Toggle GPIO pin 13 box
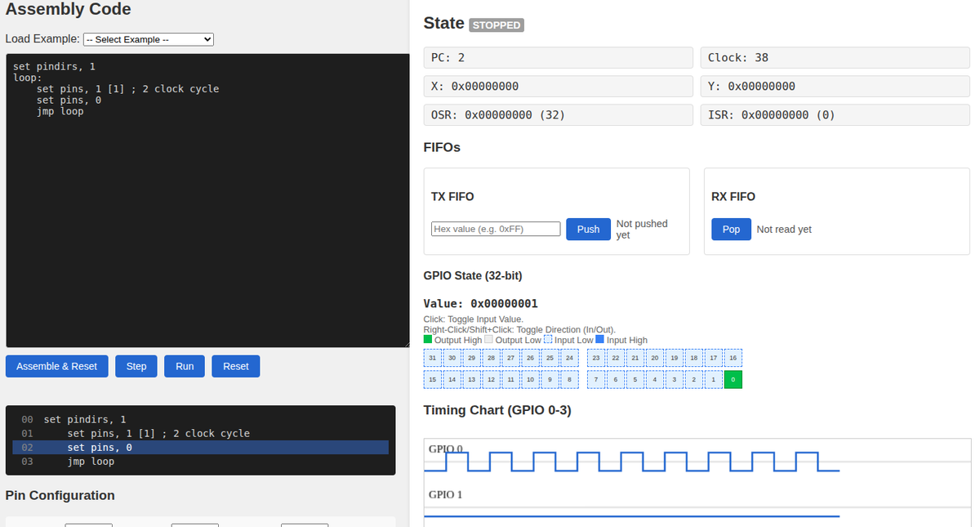Image resolution: width=980 pixels, height=527 pixels. 471,379
